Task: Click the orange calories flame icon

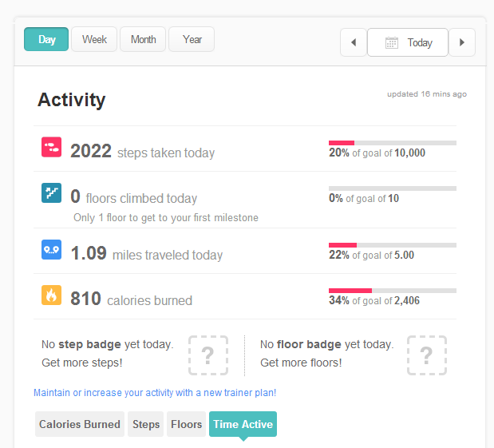Action: pyautogui.click(x=51, y=295)
